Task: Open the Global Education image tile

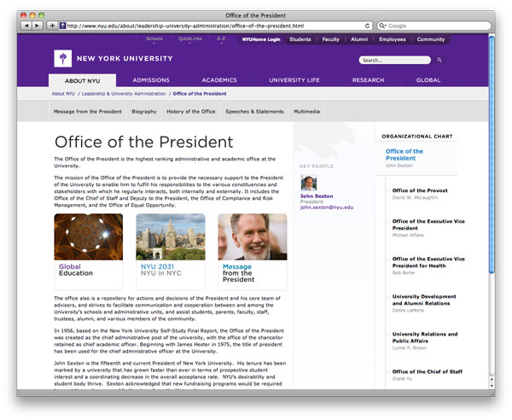Action: pos(88,236)
